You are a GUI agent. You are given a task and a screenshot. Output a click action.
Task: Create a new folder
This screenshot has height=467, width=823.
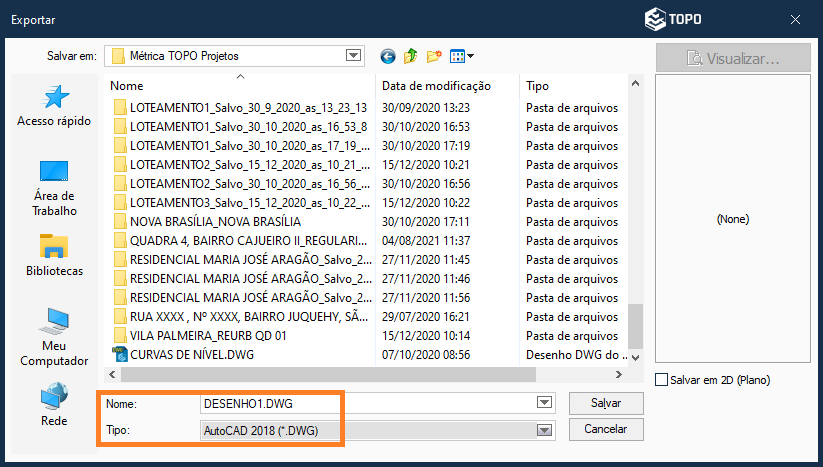point(434,56)
